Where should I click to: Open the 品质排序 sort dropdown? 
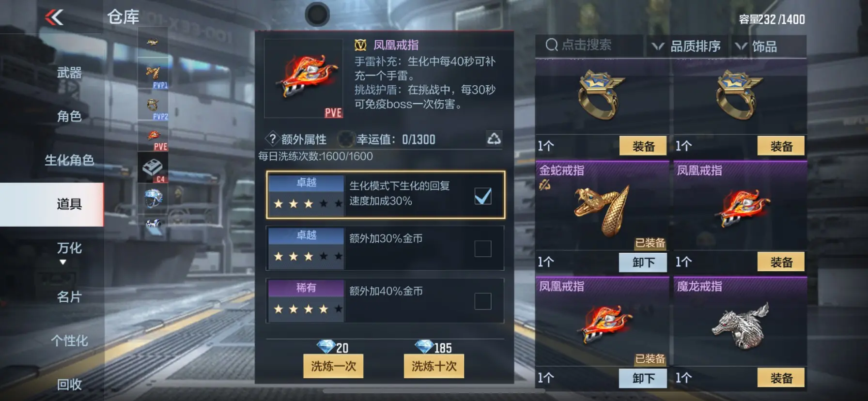(x=687, y=46)
